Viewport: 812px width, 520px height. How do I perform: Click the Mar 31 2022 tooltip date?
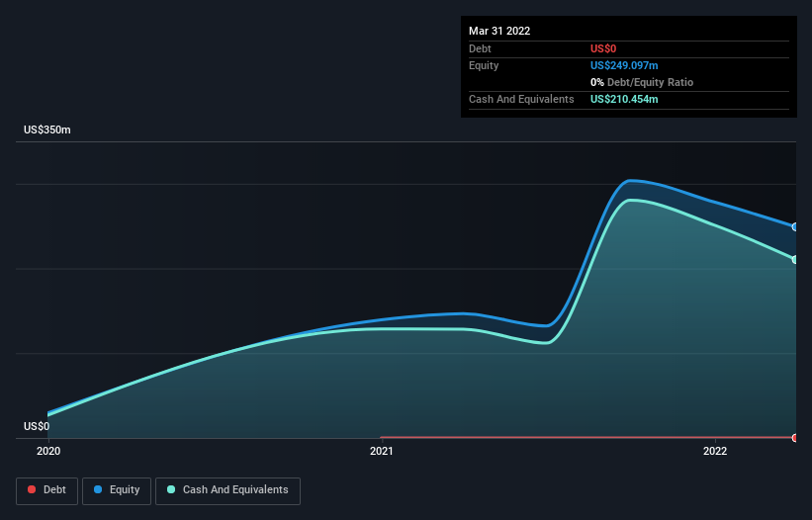pos(499,31)
